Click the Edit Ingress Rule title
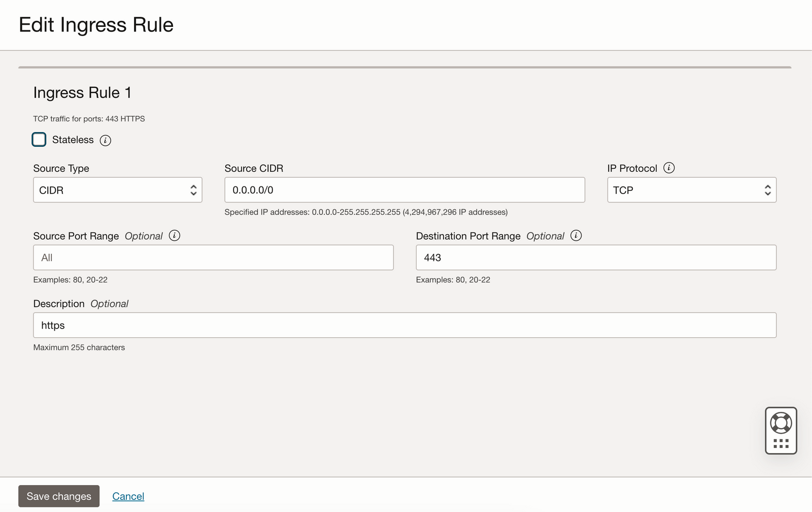This screenshot has width=812, height=512. tap(96, 24)
